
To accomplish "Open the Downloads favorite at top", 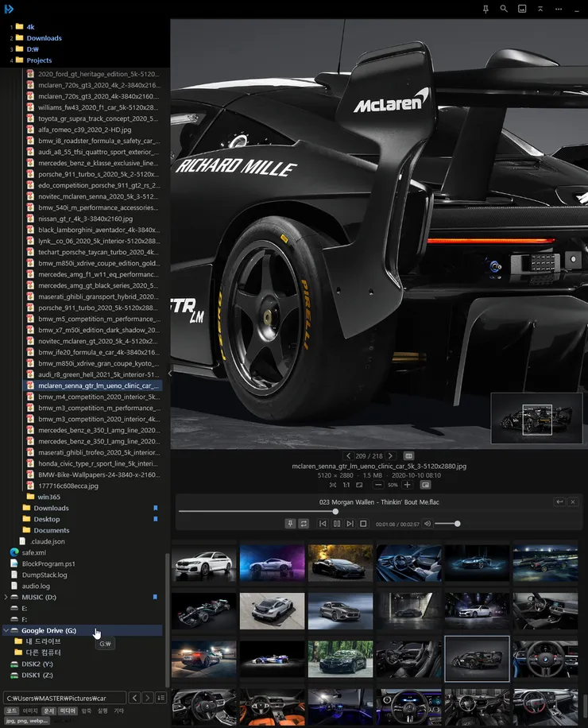I will [x=39, y=38].
